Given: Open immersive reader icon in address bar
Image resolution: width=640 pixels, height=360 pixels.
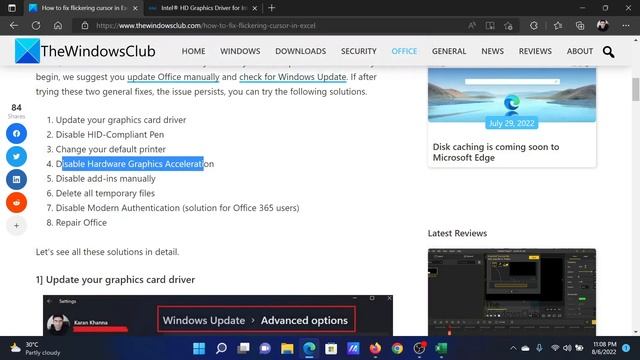Looking at the screenshot, I should tap(490, 26).
